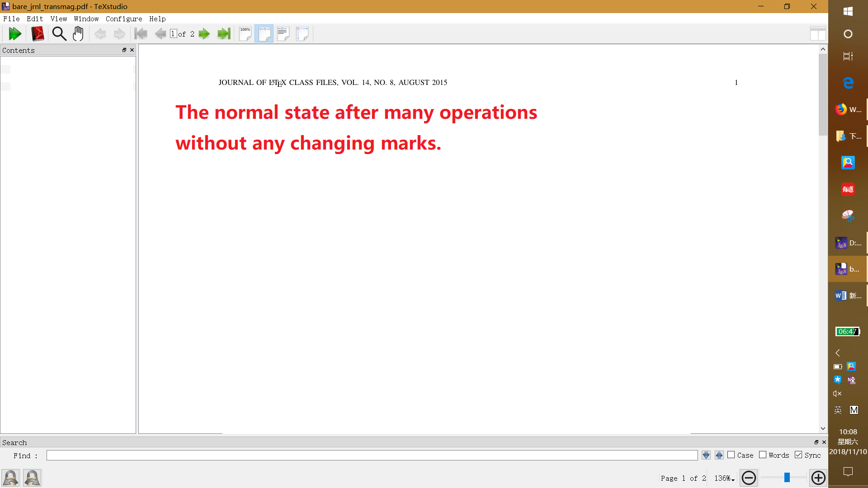Click the zoom slider handle
Screen dimensions: 868x488
pyautogui.click(x=787, y=478)
